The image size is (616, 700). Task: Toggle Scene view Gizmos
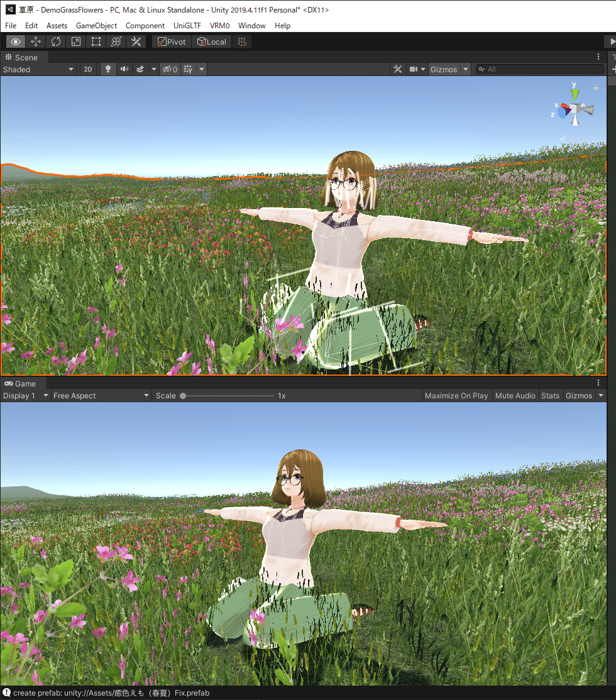444,69
